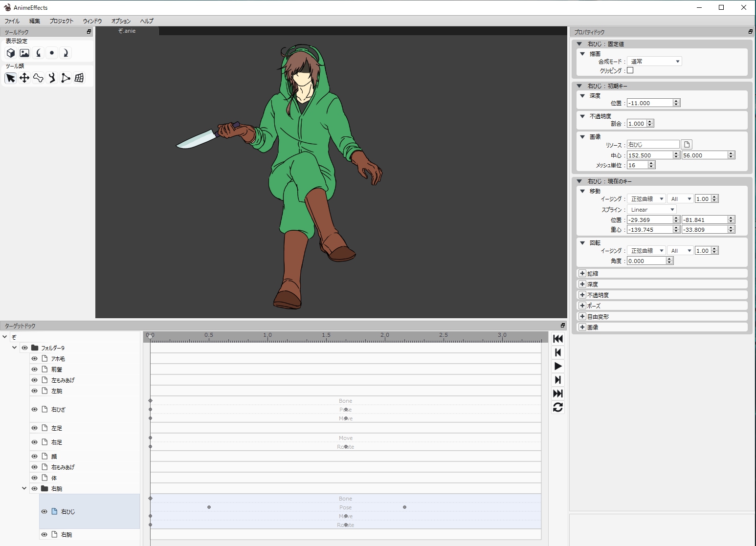Jump to the first frame of timeline
The image size is (756, 546).
coord(558,339)
